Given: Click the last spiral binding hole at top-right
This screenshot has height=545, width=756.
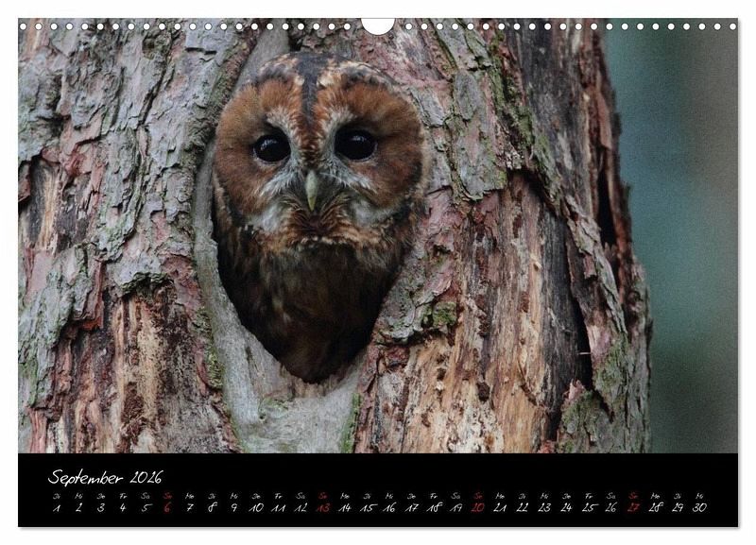Looking at the screenshot, I should click(732, 26).
